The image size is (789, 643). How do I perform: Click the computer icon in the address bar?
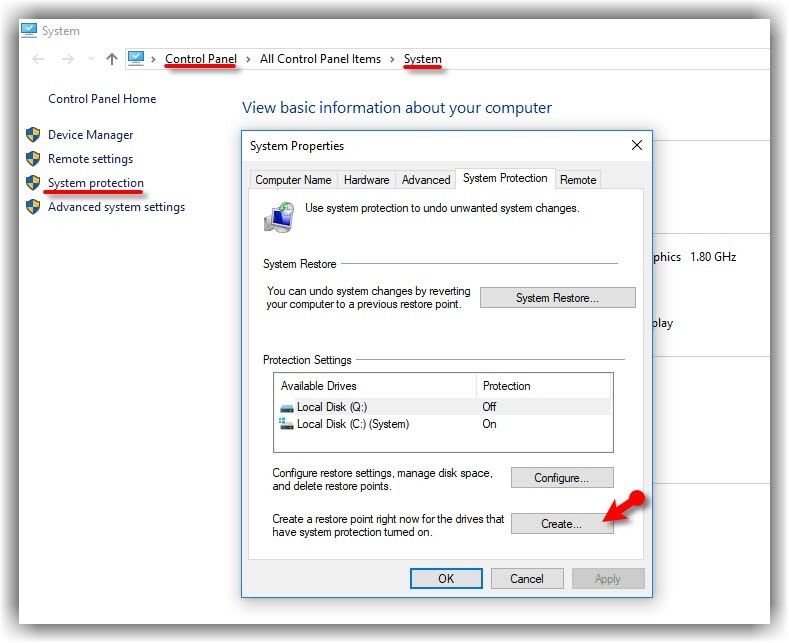click(136, 59)
